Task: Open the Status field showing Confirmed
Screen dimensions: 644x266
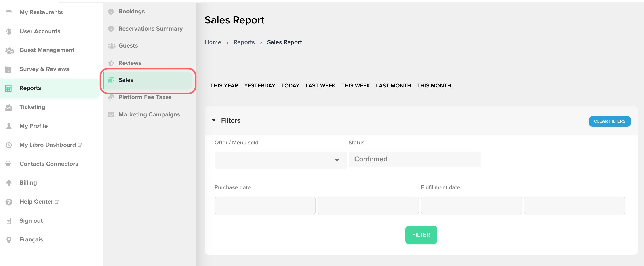Action: tap(415, 159)
